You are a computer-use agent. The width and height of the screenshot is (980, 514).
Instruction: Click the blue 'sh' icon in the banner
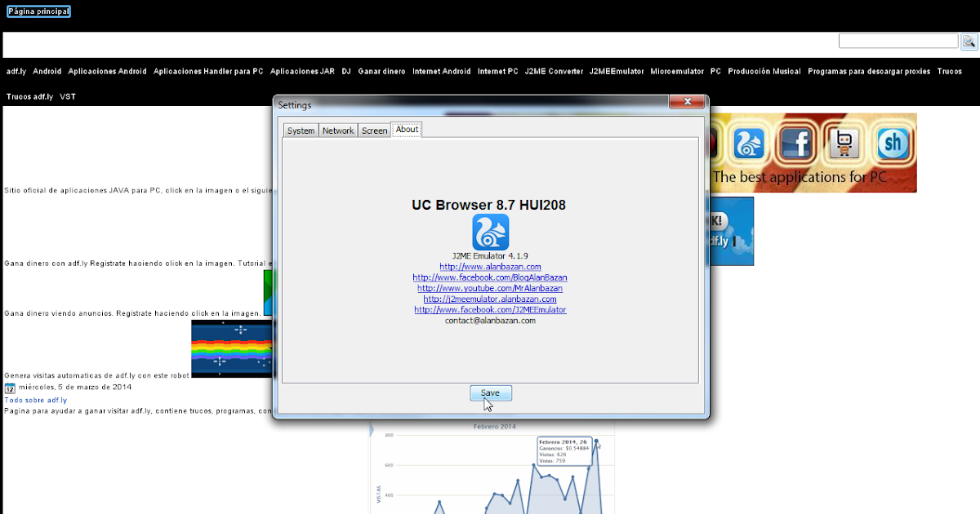pyautogui.click(x=894, y=144)
